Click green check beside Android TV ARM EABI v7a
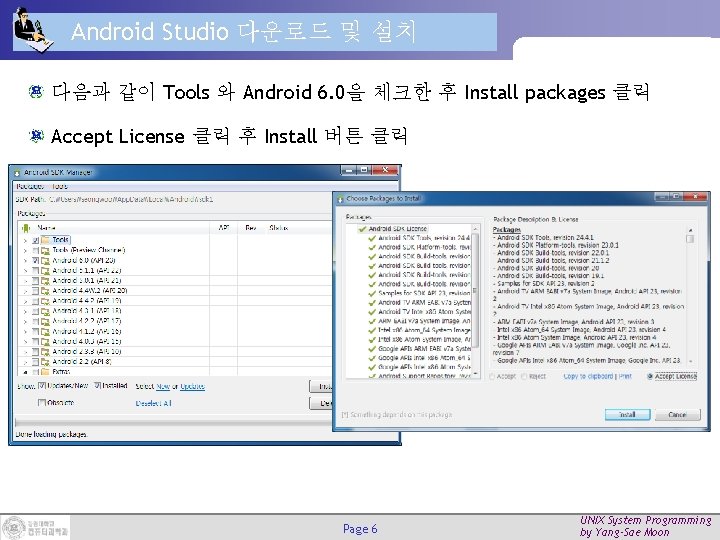 tap(372, 302)
